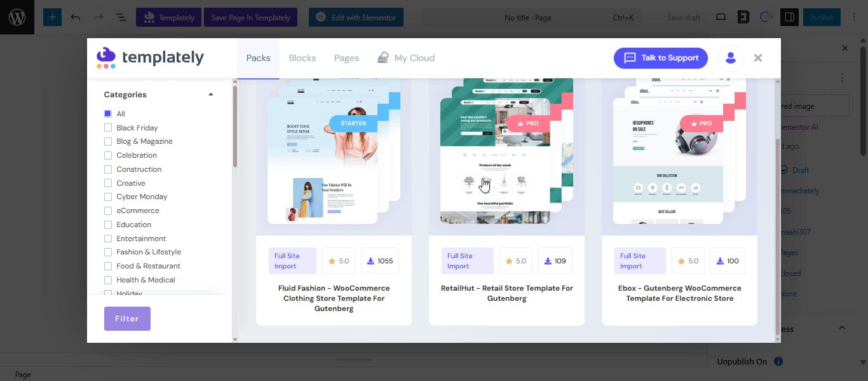Click the 1055 downloads counter on Fluid Fashion

380,261
